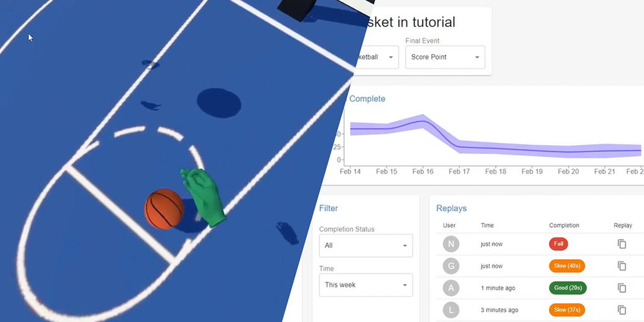Click the L user avatar

tap(451, 310)
